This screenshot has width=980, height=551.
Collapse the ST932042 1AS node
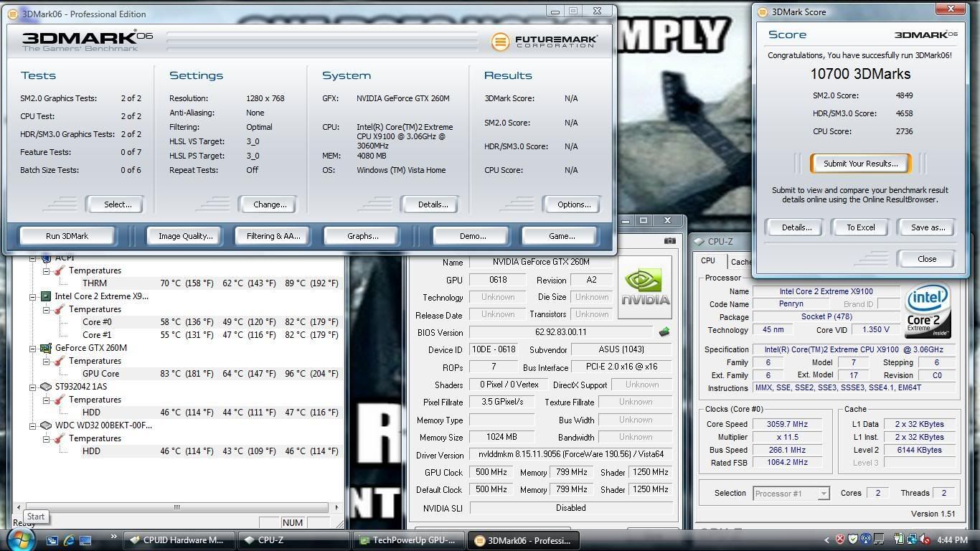tap(32, 387)
